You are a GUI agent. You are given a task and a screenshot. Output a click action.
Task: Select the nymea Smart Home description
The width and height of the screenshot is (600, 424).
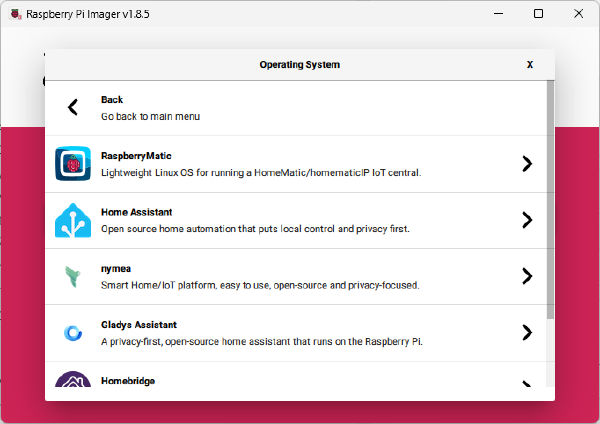(x=260, y=285)
